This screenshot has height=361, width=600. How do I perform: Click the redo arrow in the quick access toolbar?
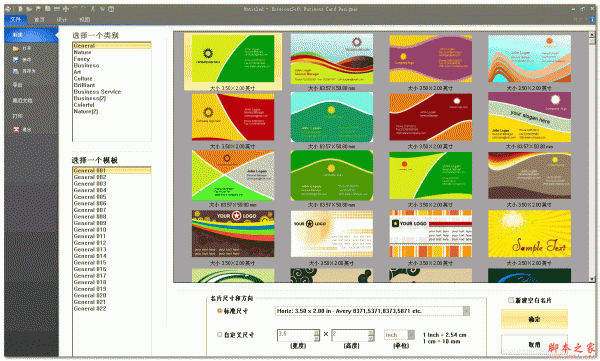[84, 9]
